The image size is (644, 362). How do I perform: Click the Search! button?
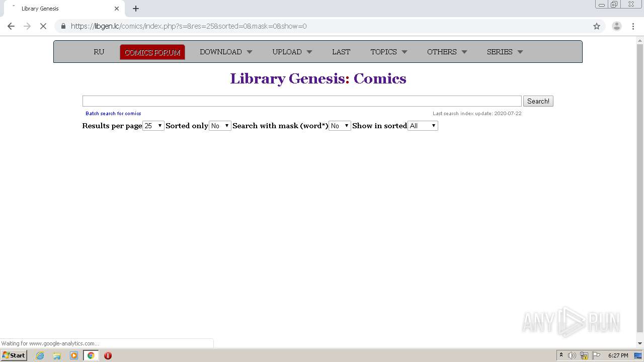tap(538, 101)
